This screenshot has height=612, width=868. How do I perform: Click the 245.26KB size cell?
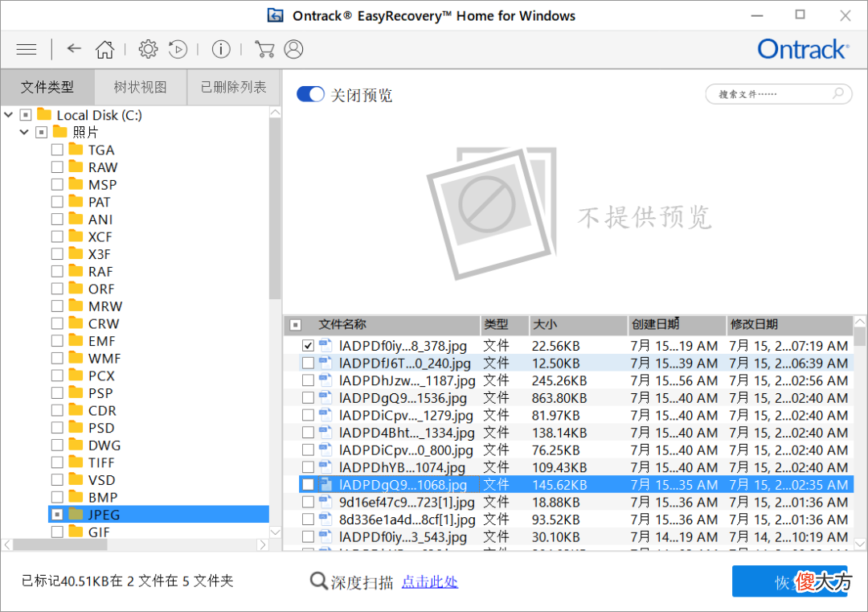[559, 380]
